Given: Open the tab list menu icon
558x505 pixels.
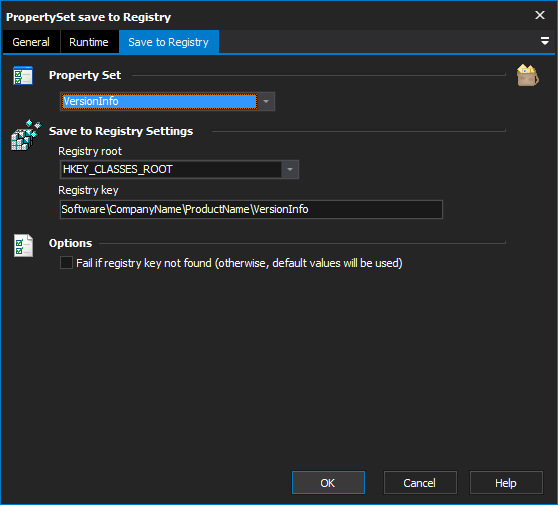Looking at the screenshot, I should (544, 41).
